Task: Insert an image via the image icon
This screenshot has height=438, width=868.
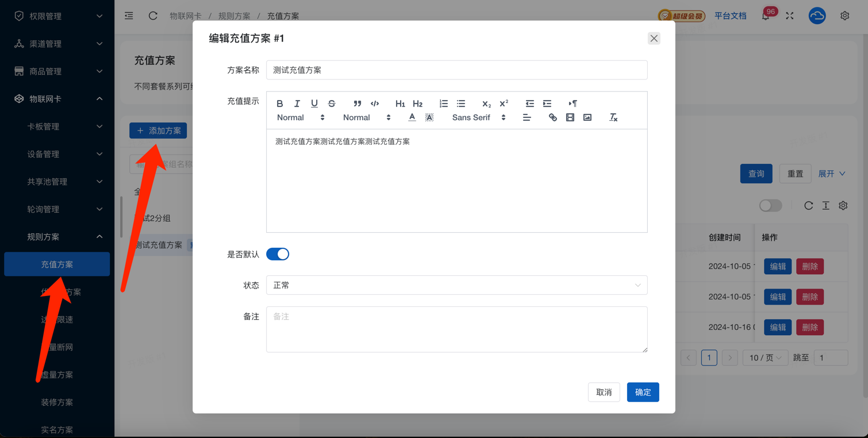Action: (x=587, y=117)
